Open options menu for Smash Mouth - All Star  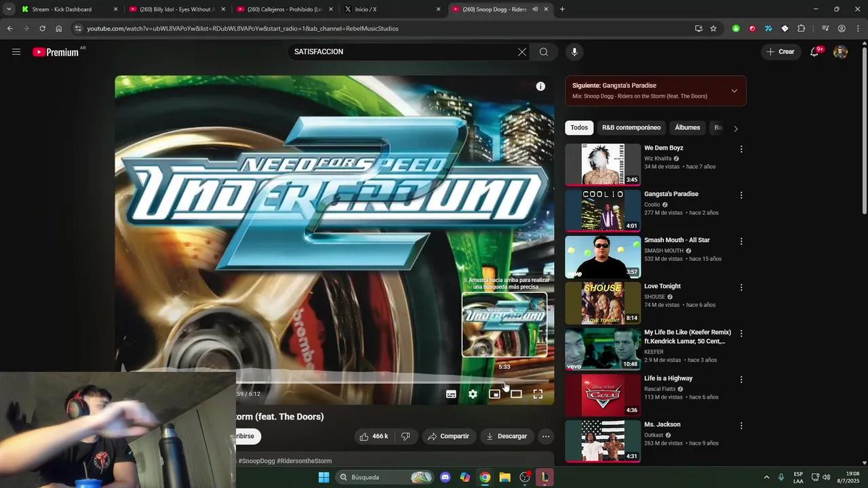(741, 241)
